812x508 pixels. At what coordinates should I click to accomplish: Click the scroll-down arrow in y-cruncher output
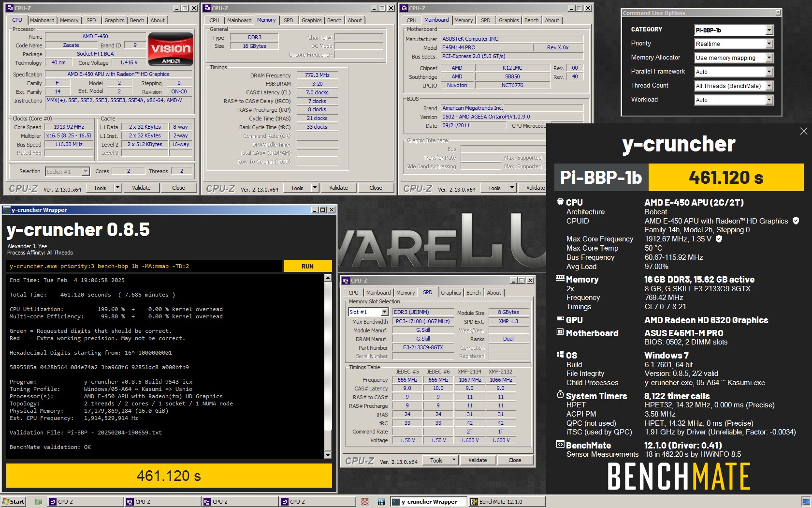pos(328,455)
